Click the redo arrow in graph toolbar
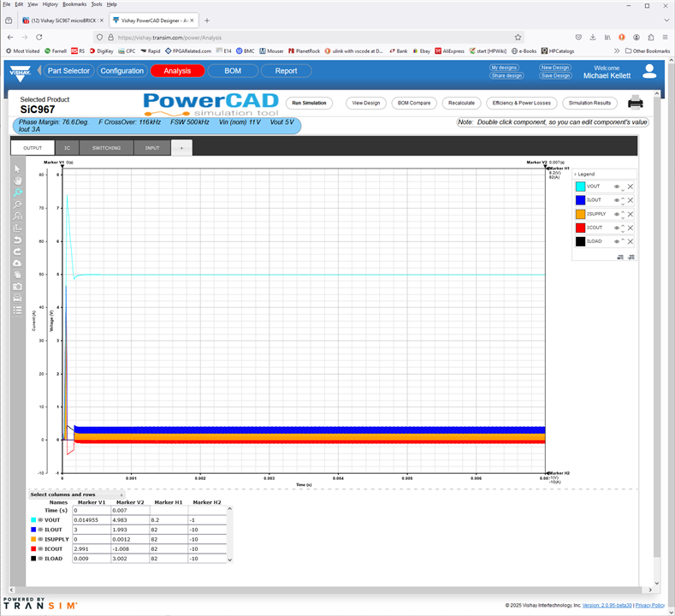This screenshot has height=616, width=675. pyautogui.click(x=17, y=252)
